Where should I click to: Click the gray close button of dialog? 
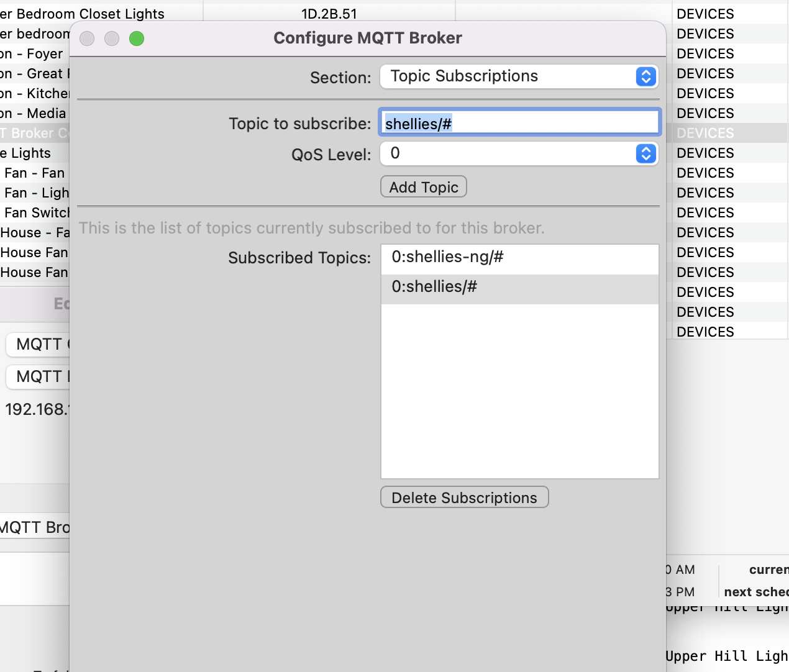(87, 39)
